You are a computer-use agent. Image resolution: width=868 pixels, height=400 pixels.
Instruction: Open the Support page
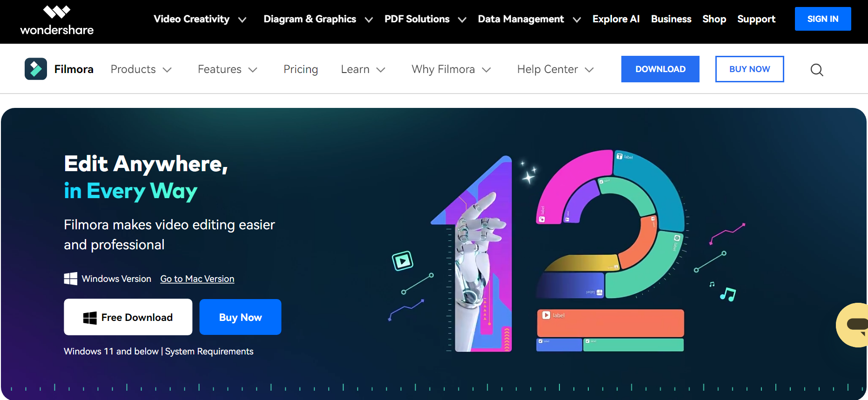756,19
